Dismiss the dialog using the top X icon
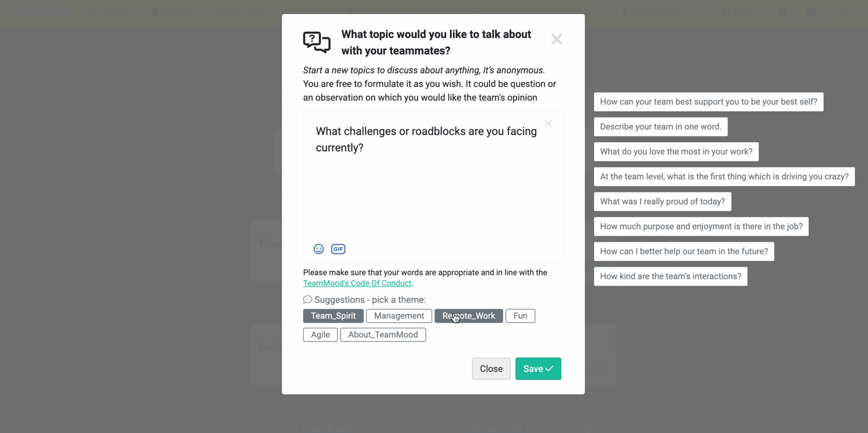 click(x=557, y=39)
